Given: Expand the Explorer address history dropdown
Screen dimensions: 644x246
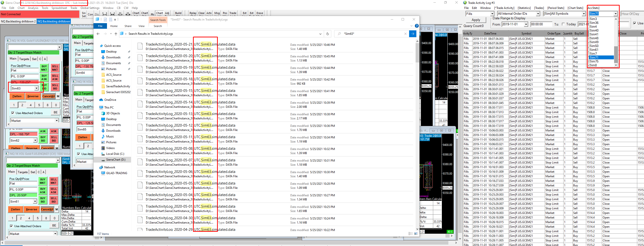Looking at the screenshot, I should 320,34.
